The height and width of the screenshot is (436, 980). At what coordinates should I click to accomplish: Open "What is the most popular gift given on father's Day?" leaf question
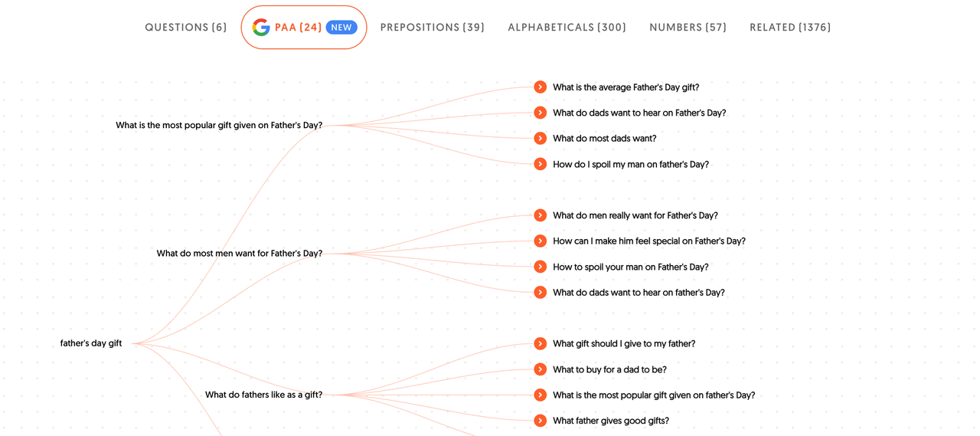coord(653,395)
